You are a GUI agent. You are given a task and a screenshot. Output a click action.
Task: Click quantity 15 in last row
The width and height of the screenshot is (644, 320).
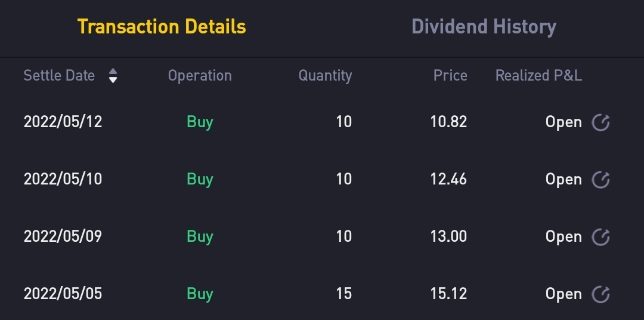(343, 294)
